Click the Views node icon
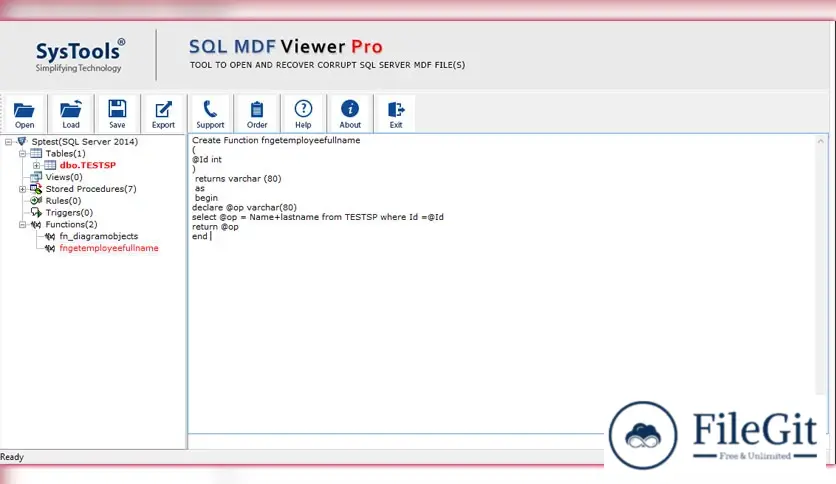Screen dimensions: 836x484 (x=36, y=177)
